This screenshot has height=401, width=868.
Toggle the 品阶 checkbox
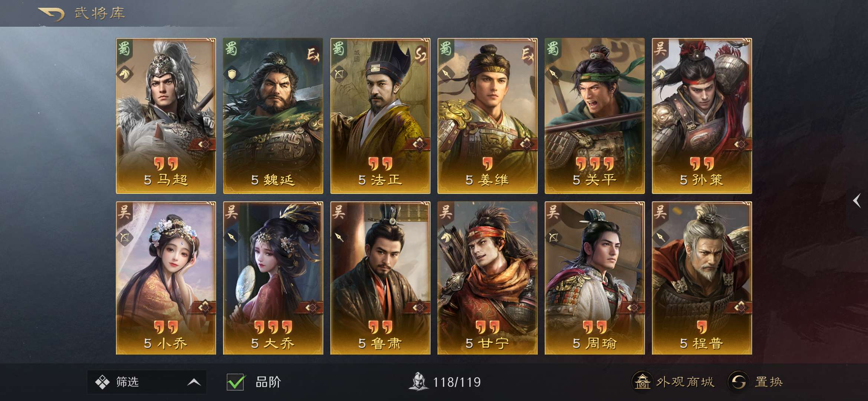[x=235, y=382]
